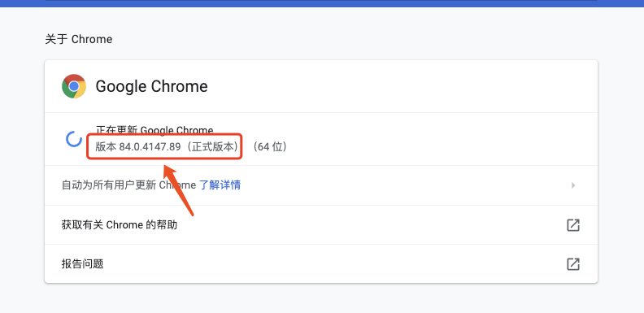Click the Google Chrome logo icon
Image resolution: width=644 pixels, height=313 pixels.
[x=74, y=86]
